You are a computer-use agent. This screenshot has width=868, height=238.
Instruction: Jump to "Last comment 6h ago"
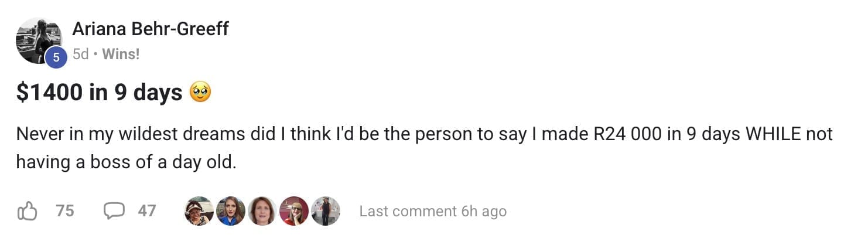[x=433, y=211]
